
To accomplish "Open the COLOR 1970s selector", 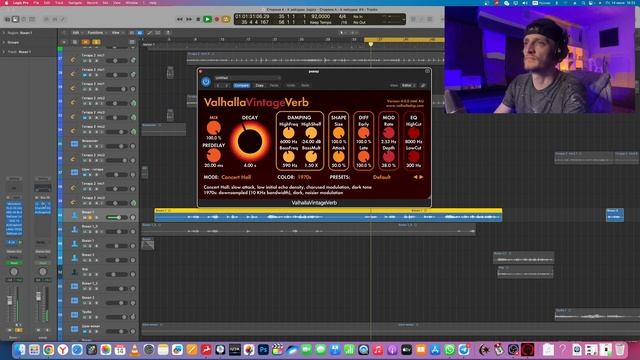I will 304,177.
